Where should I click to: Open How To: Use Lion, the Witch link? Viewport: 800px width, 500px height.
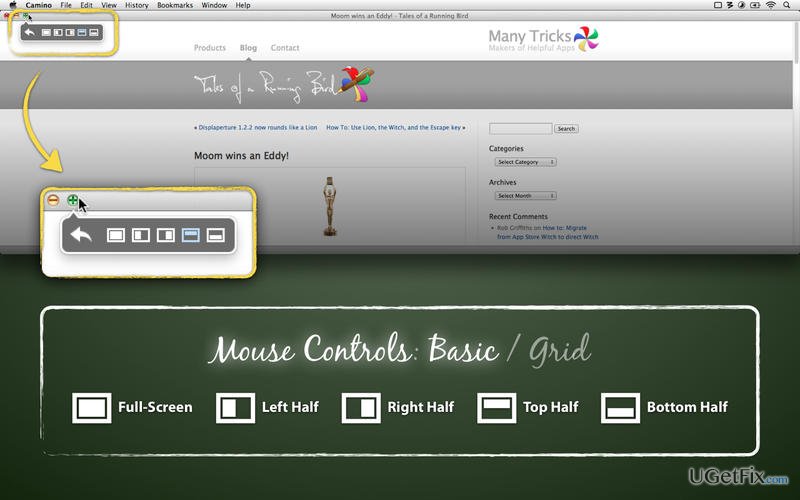[395, 128]
